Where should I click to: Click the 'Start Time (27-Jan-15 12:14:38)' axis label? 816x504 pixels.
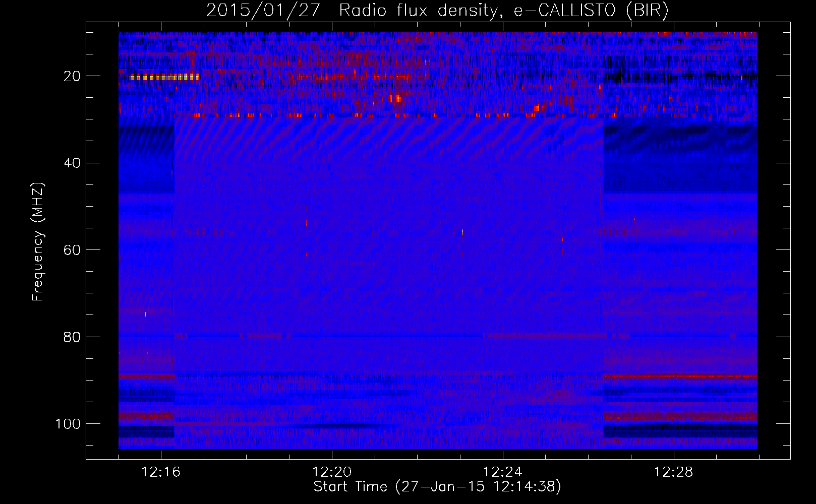click(437, 487)
